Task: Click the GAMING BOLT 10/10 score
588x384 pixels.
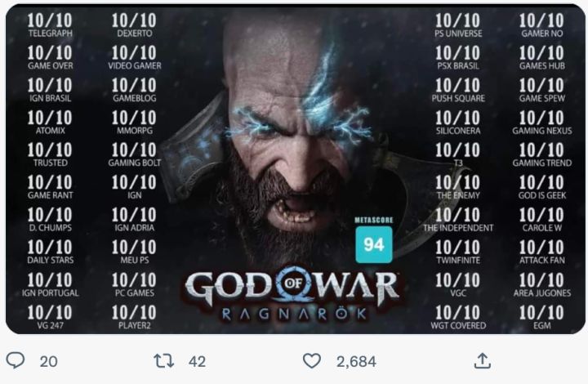Action: tap(134, 154)
